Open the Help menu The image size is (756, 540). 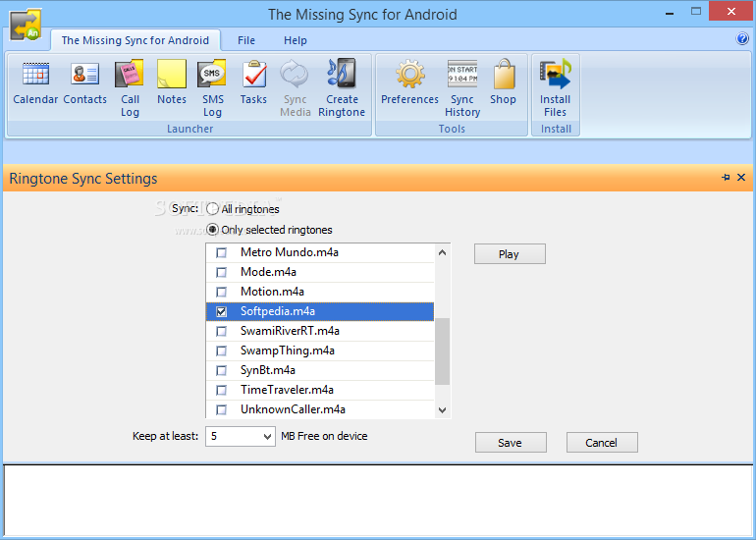296,40
